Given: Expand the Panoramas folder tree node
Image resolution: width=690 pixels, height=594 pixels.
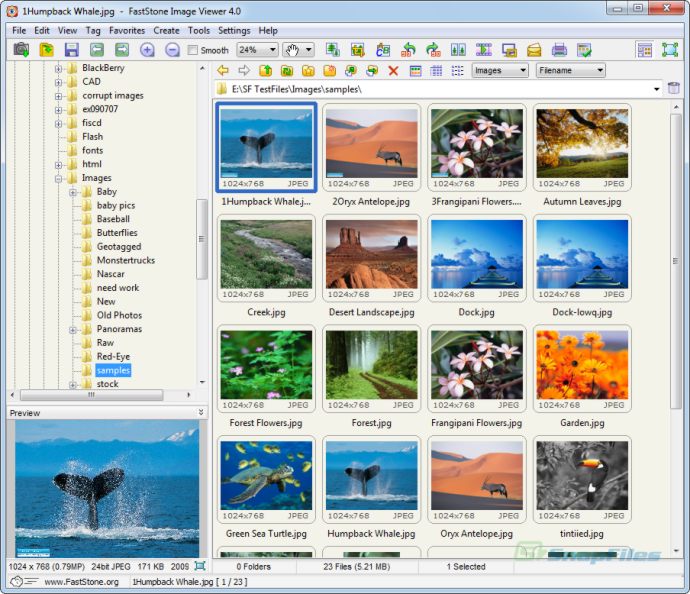Looking at the screenshot, I should (x=73, y=330).
